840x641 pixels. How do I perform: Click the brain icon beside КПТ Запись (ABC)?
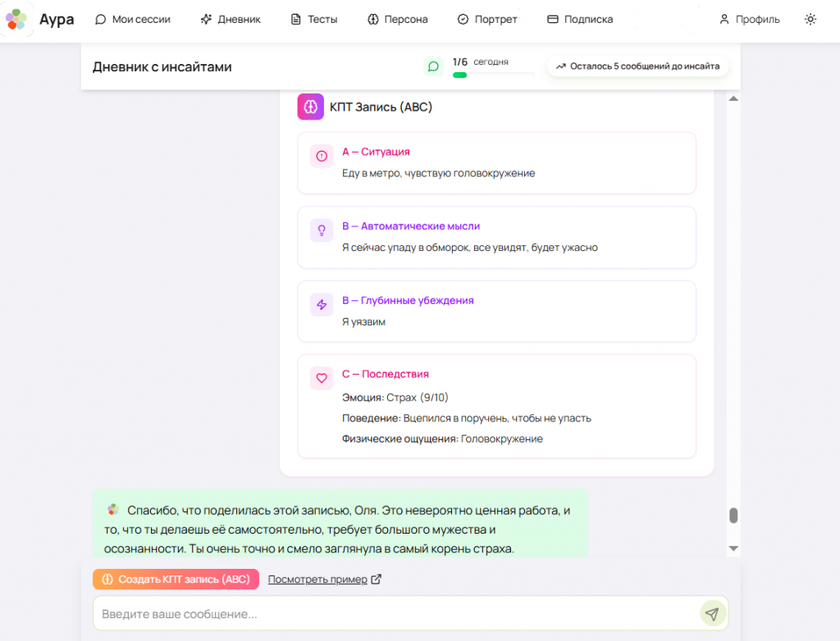(311, 107)
